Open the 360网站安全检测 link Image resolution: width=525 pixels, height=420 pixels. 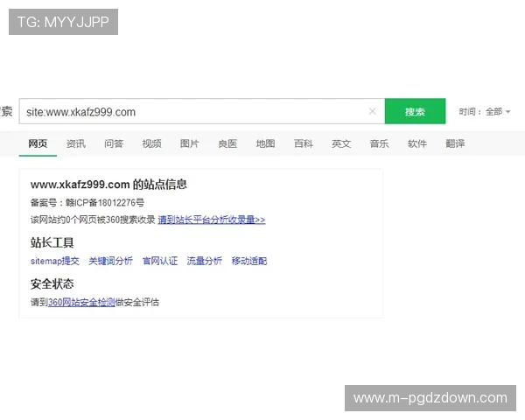tap(81, 302)
